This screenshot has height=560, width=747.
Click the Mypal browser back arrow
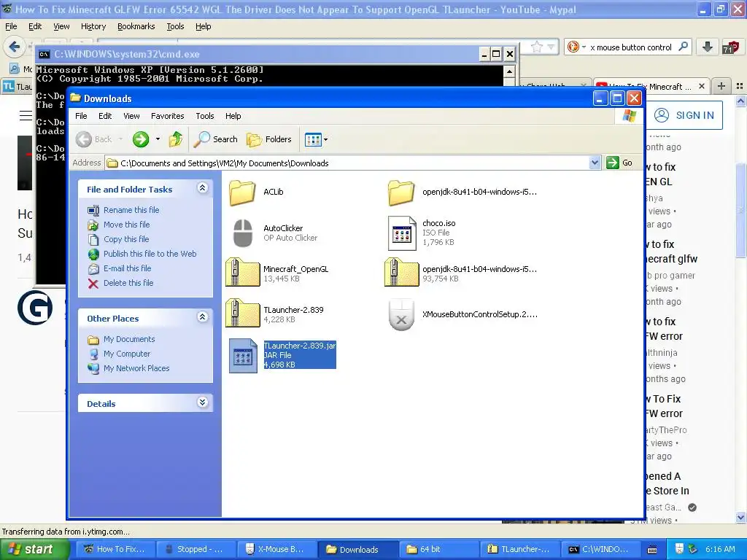point(15,47)
